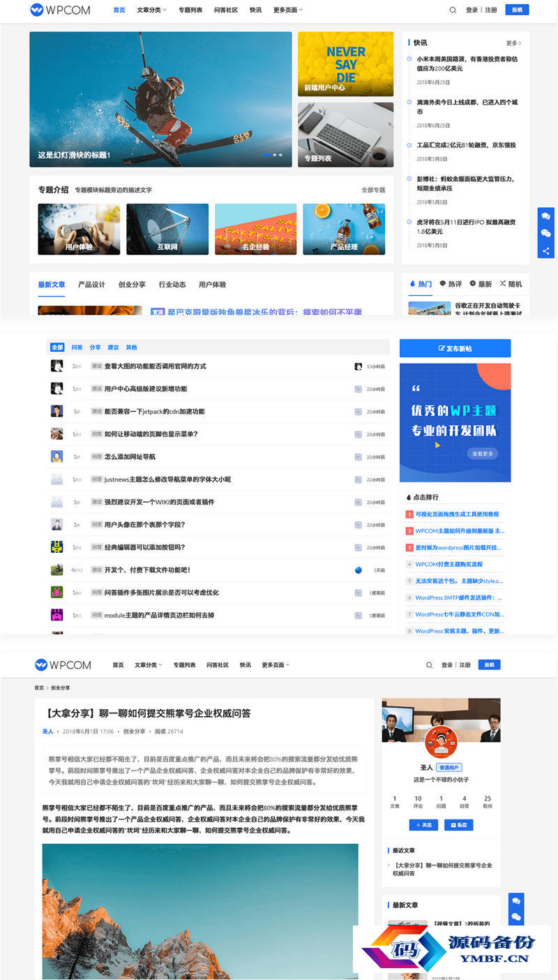Open 专题列表 in homepage navigation

(x=190, y=10)
